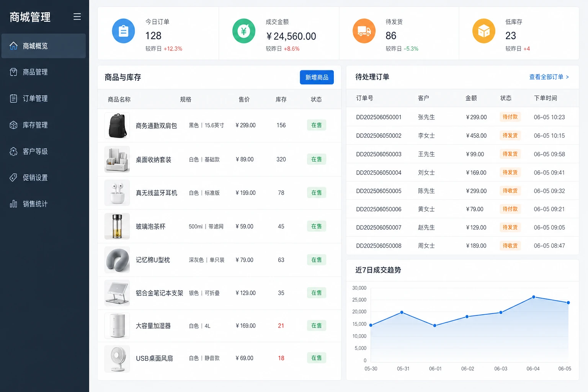588x392 pixels.
Task: Click the orange 待发货 truck icon
Action: pyautogui.click(x=364, y=31)
